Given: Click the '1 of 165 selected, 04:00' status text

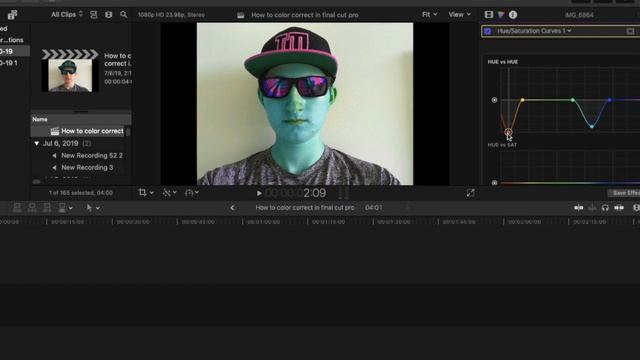Looking at the screenshot, I should [x=81, y=193].
